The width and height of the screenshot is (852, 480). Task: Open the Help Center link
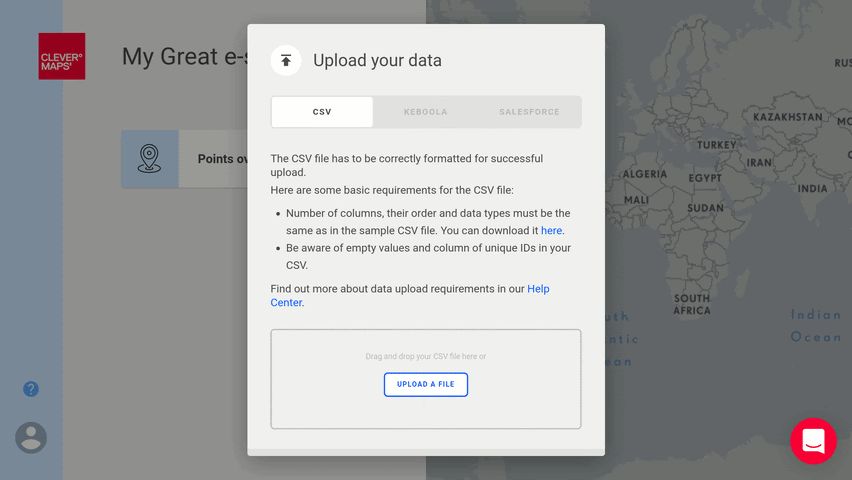538,289
